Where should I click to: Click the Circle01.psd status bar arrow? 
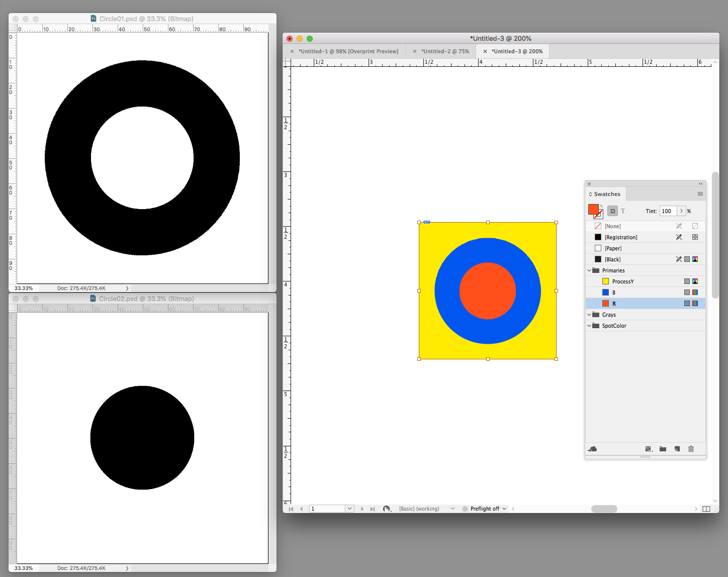(127, 288)
